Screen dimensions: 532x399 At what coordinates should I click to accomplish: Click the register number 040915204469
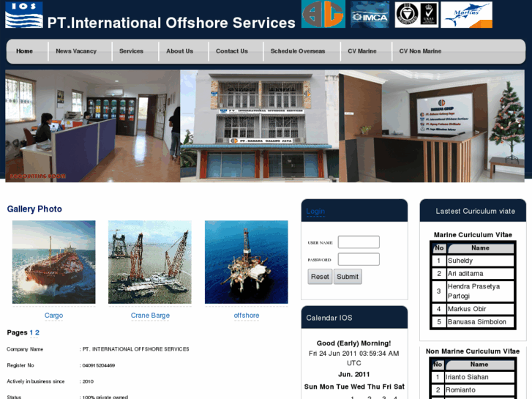pos(99,365)
